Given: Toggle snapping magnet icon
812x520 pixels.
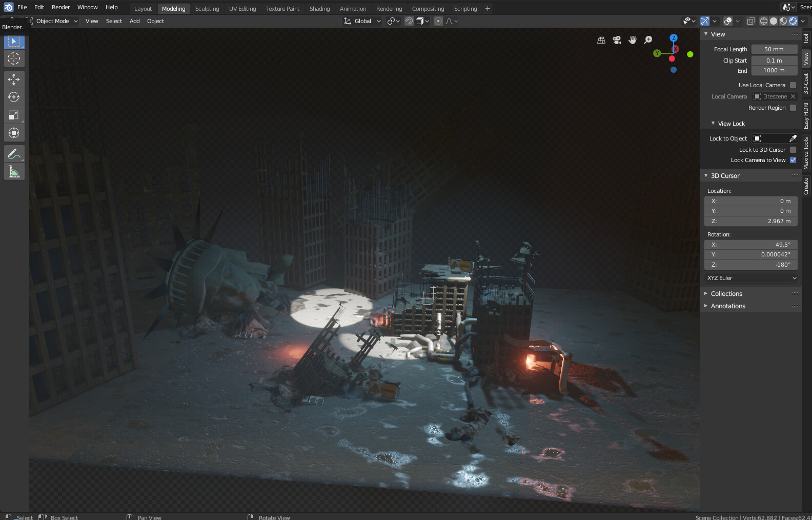Looking at the screenshot, I should tap(409, 21).
